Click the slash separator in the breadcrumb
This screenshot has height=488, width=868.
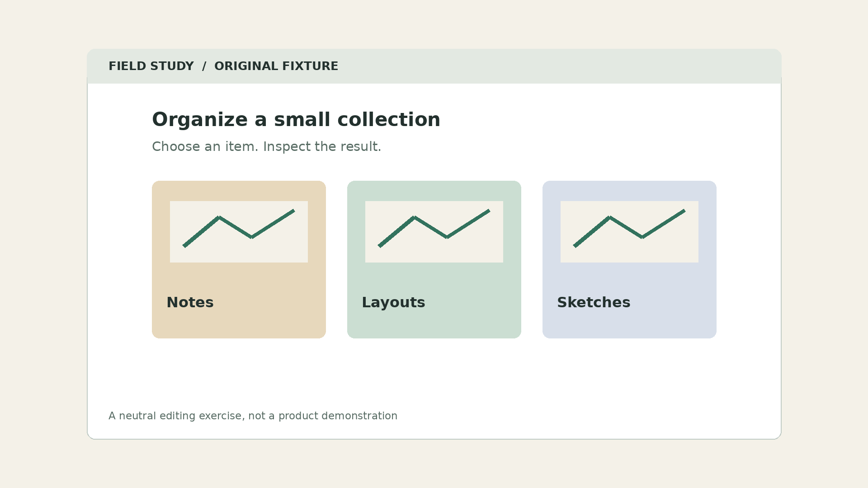point(204,66)
